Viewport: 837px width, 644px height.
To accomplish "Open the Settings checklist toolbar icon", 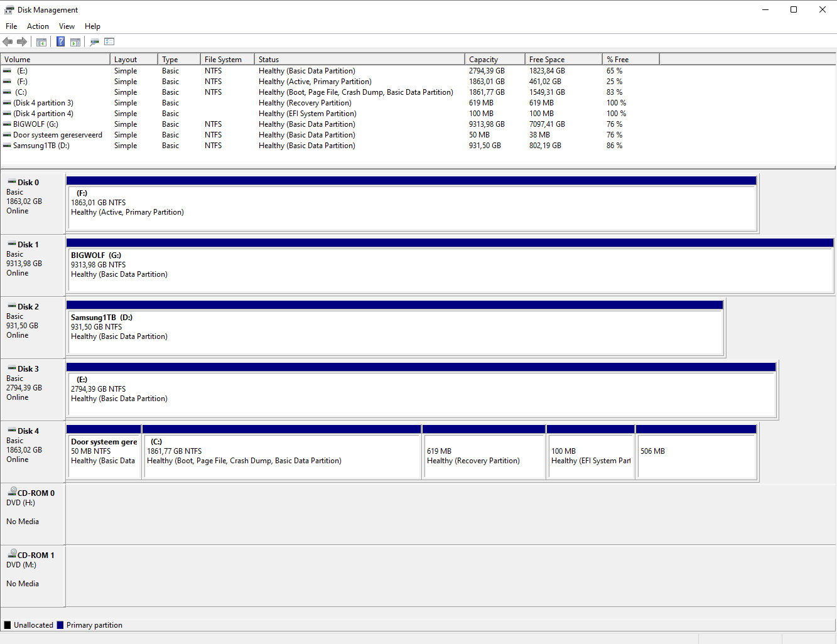I will pyautogui.click(x=109, y=42).
